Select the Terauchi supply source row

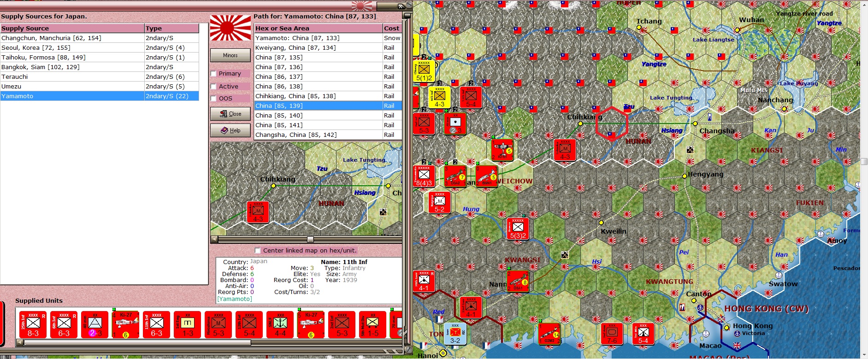click(100, 77)
